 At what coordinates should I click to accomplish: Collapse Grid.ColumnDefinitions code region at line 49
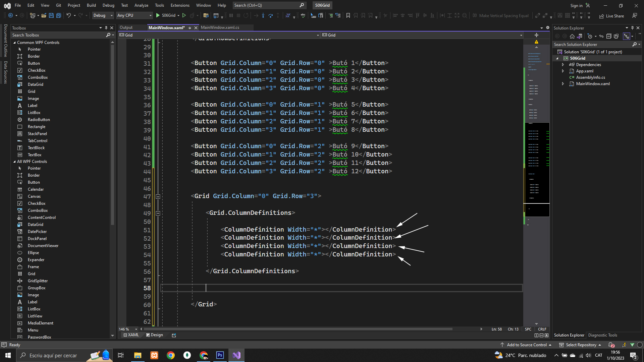(x=158, y=213)
